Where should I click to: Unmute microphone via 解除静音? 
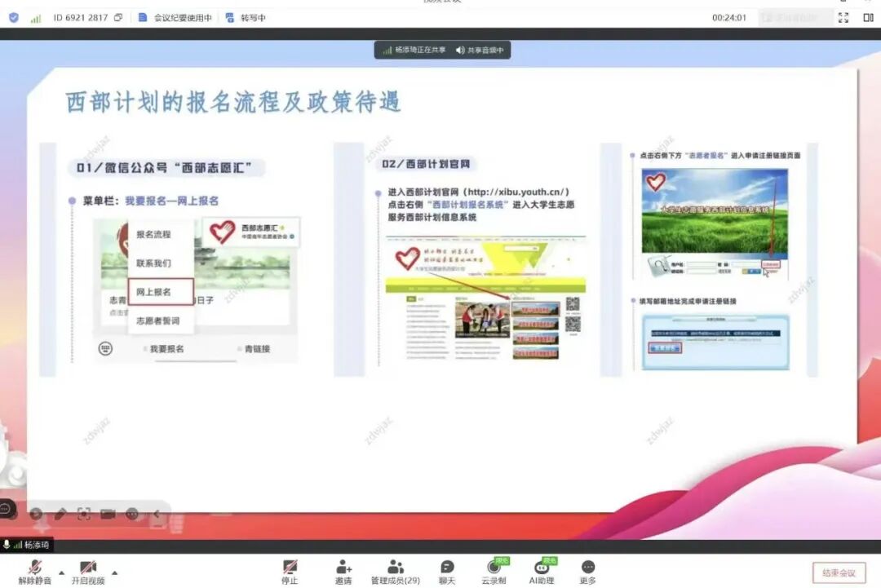point(35,573)
